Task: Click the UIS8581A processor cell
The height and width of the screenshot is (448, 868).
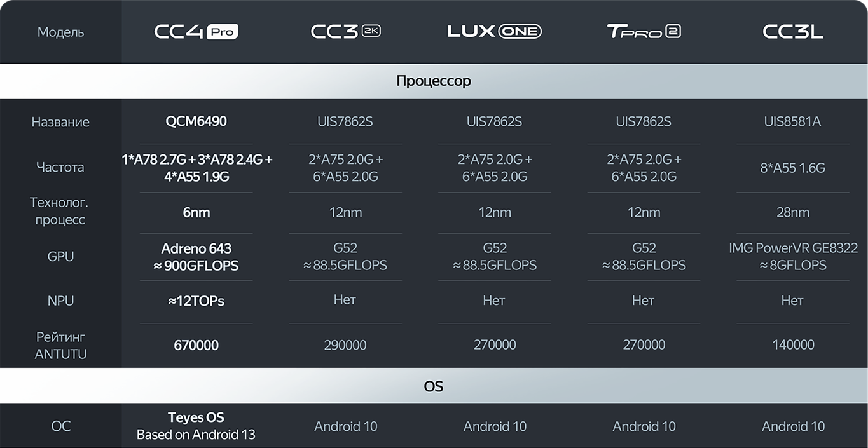Action: tap(792, 121)
